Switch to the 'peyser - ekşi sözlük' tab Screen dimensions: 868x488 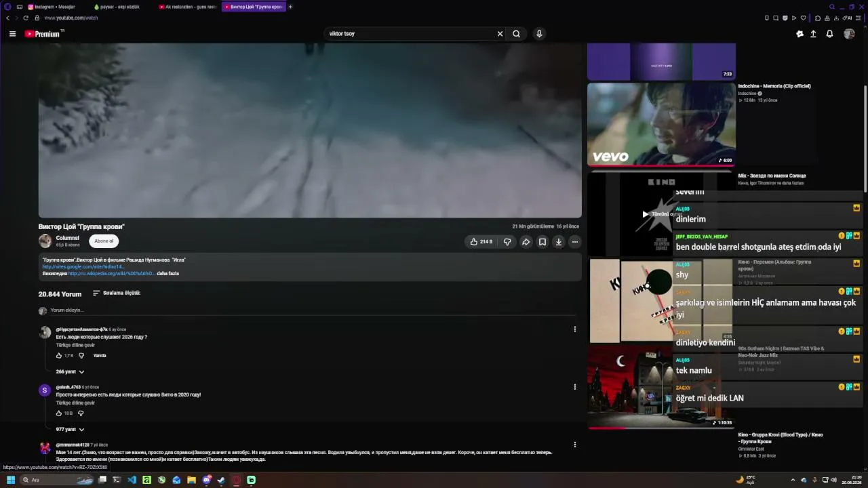pyautogui.click(x=120, y=7)
